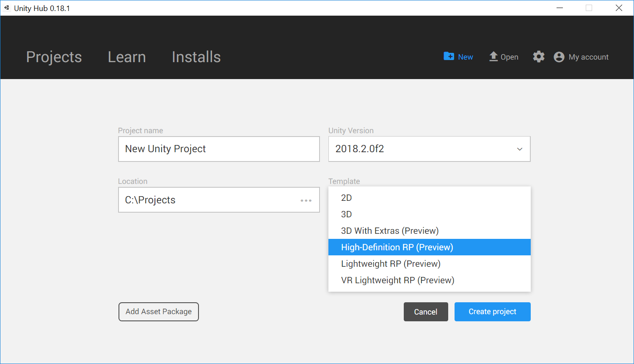Click into the Project name field
The width and height of the screenshot is (634, 364).
[218, 149]
